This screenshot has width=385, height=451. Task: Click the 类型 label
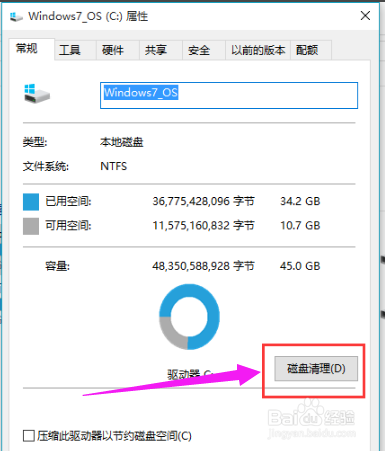(35, 142)
